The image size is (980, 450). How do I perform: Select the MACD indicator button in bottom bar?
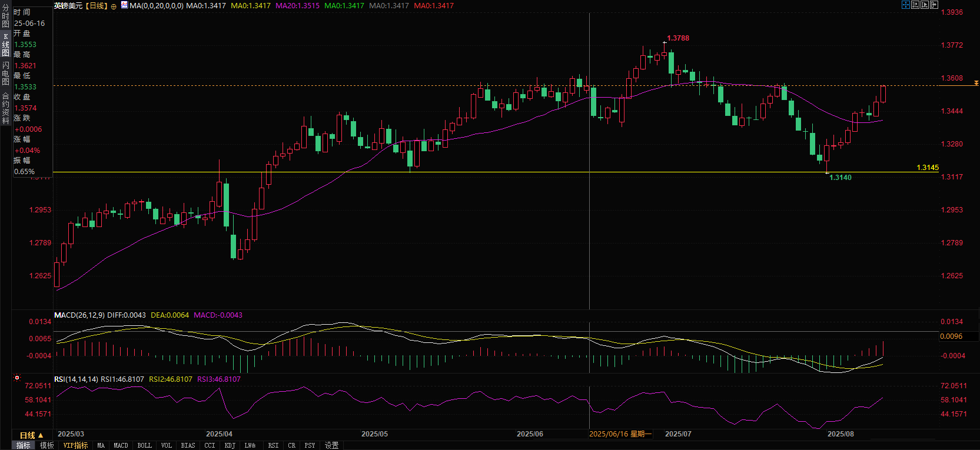[x=121, y=445]
